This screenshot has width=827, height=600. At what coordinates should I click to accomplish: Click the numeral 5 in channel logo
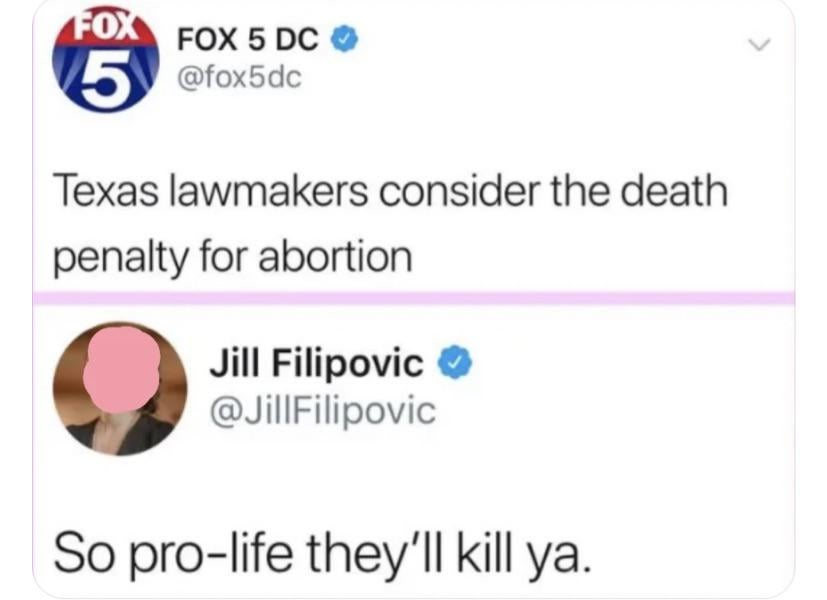[x=107, y=75]
